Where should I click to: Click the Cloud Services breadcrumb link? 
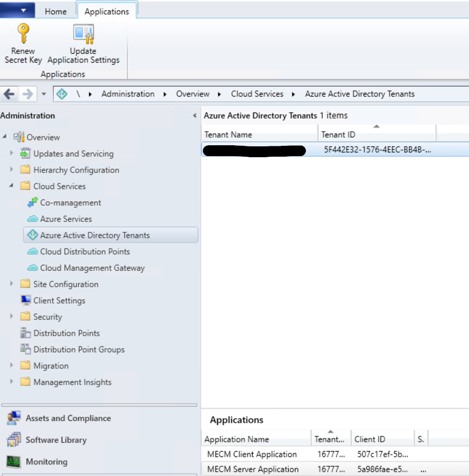pyautogui.click(x=257, y=94)
